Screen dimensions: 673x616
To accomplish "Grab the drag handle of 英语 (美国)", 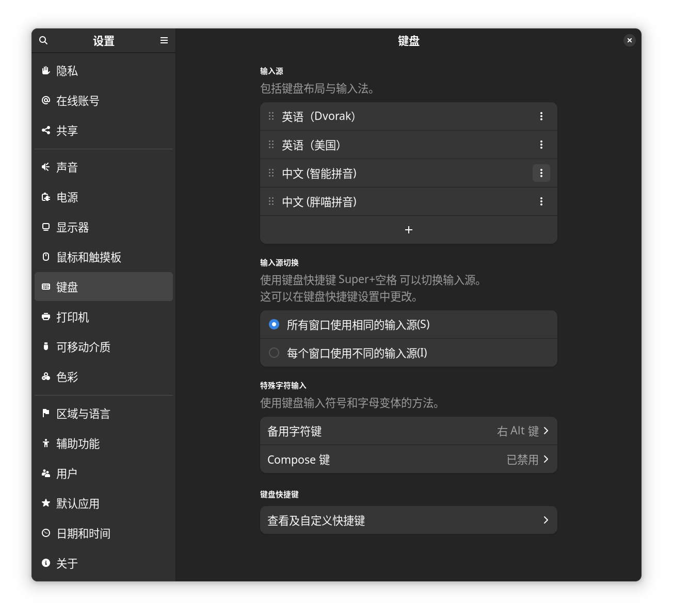I will point(271,145).
